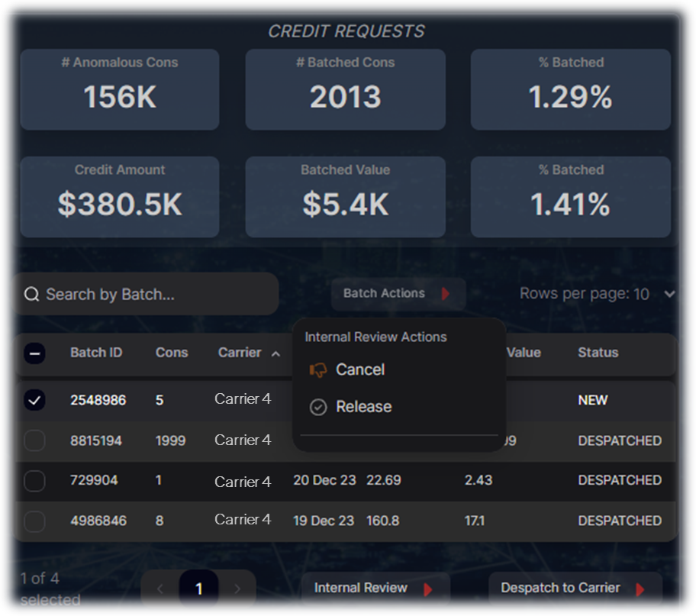This screenshot has width=696, height=616.
Task: Choose Release from Internal Review Actions
Action: point(363,408)
